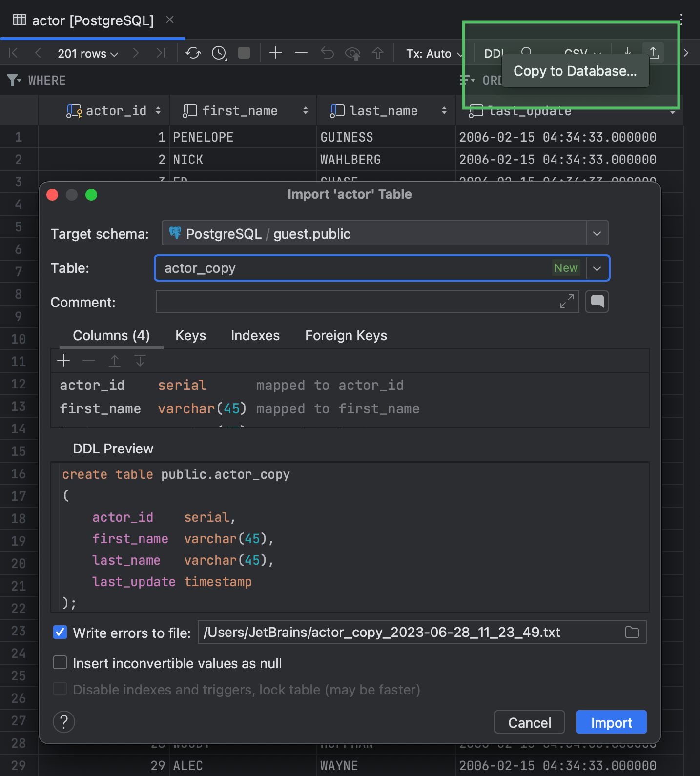Expand the comment field with the arrows icon
The width and height of the screenshot is (700, 776).
click(566, 302)
